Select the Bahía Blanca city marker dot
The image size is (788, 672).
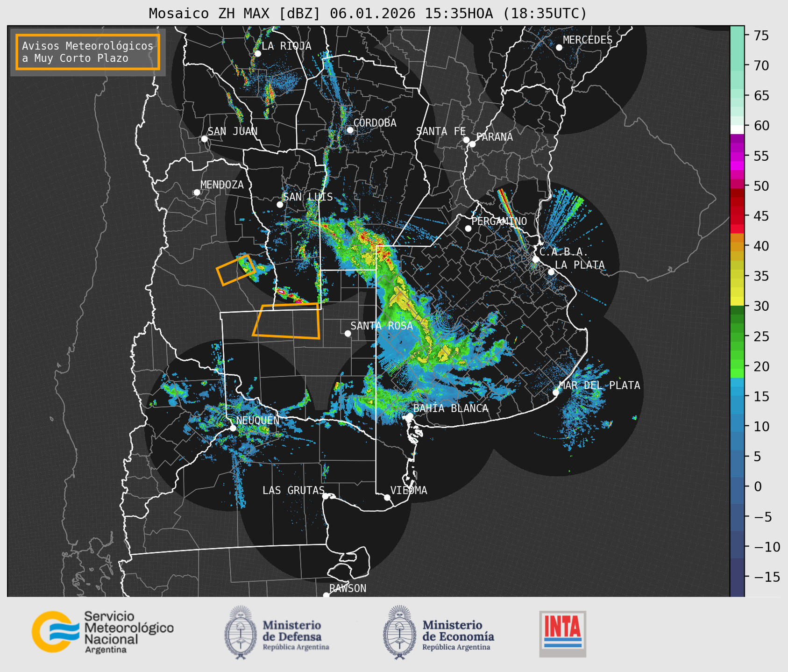pos(410,416)
